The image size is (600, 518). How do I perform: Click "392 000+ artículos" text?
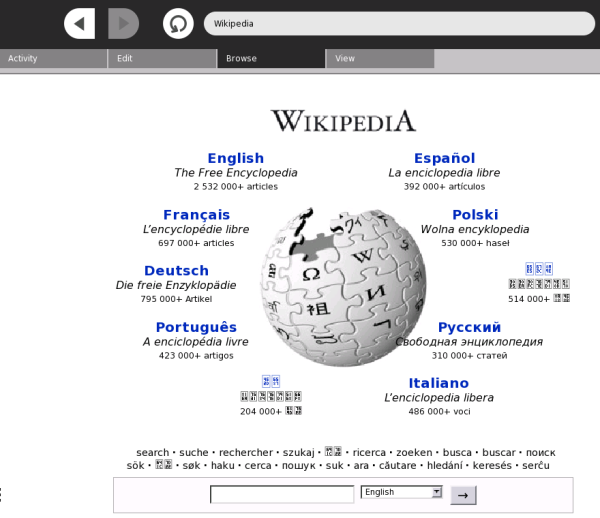click(x=444, y=187)
